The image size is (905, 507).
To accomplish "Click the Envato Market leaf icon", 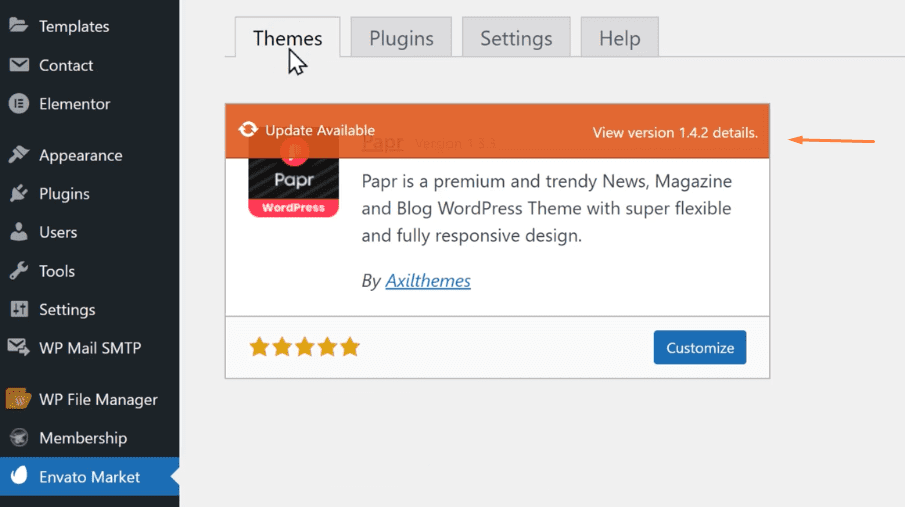I will (19, 475).
